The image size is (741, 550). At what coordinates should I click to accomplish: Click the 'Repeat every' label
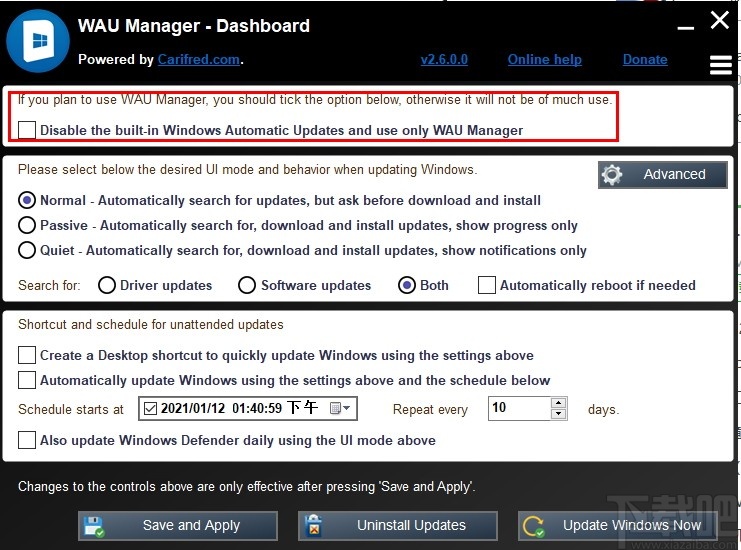(x=430, y=409)
